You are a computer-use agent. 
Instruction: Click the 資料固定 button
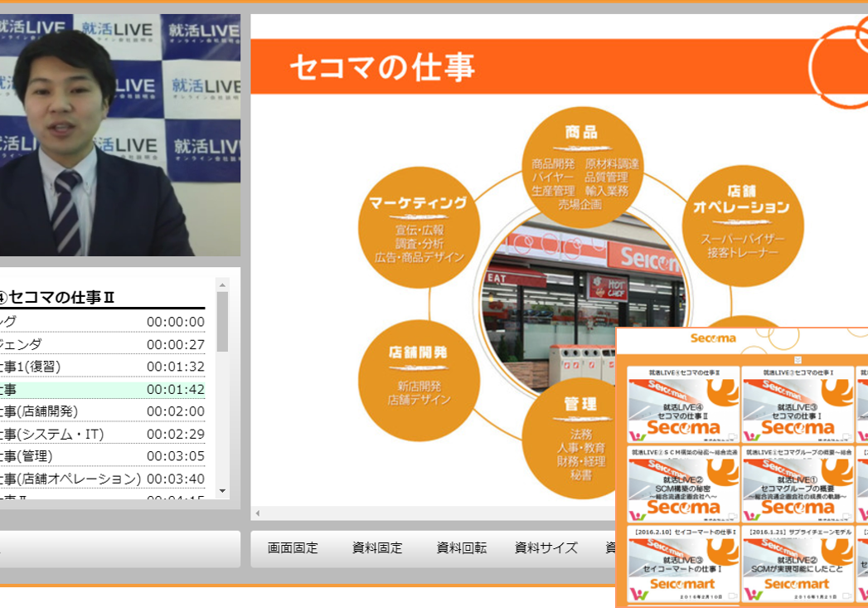377,548
